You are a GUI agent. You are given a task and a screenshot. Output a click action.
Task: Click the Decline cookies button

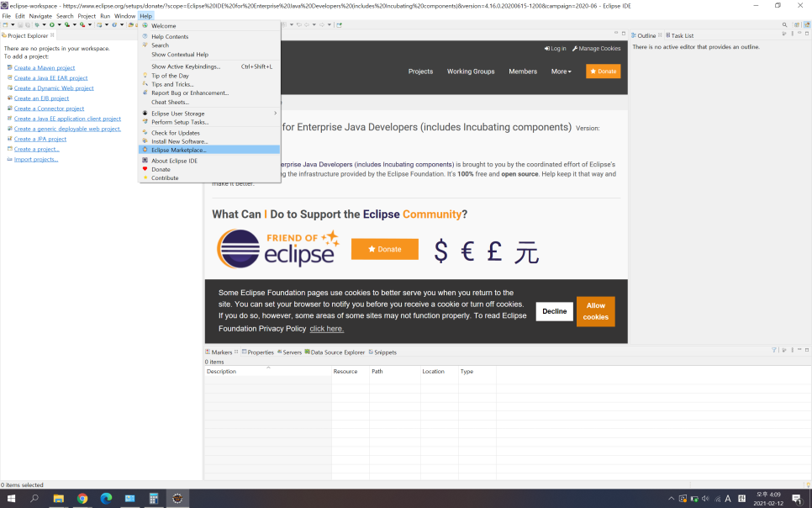click(554, 311)
